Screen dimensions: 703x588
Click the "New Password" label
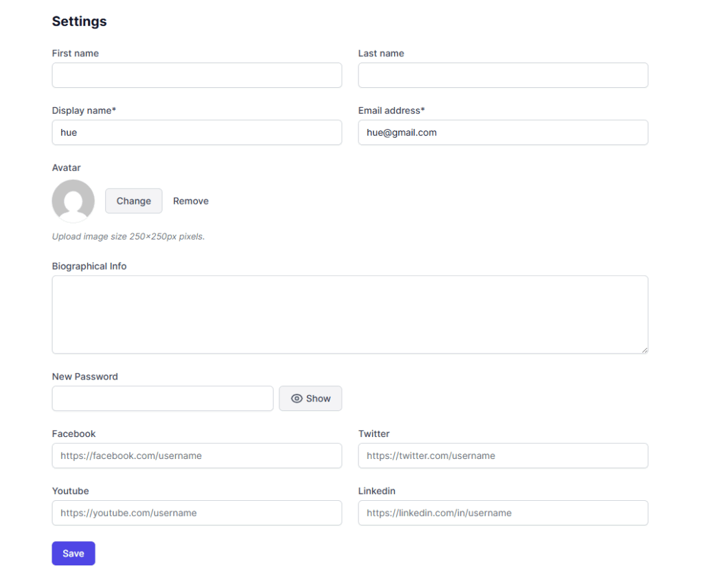coord(85,377)
